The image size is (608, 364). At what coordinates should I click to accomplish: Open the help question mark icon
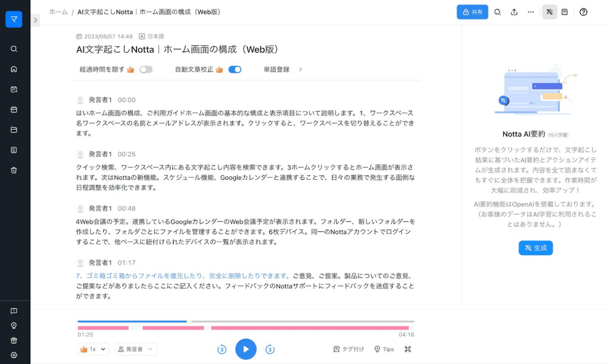[583, 12]
